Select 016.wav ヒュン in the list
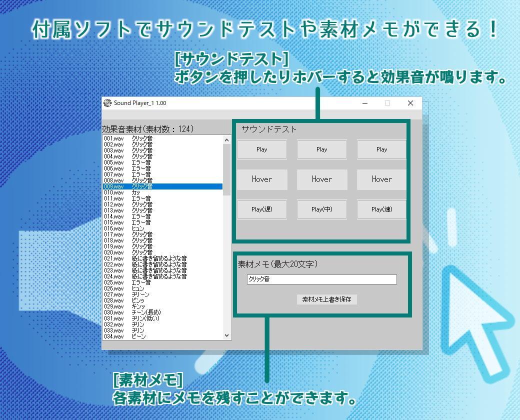520x420 pixels. pos(162,228)
